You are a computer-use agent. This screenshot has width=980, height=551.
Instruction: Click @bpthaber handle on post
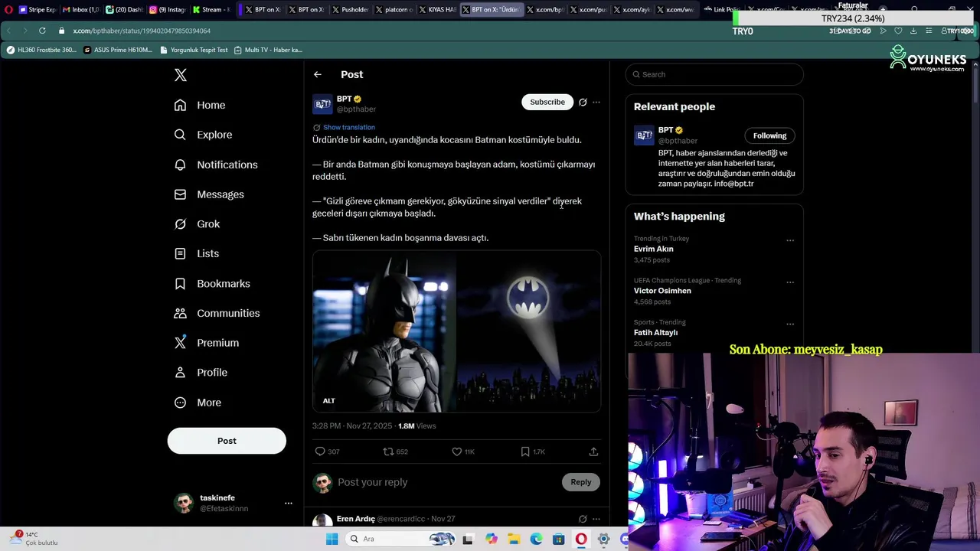pyautogui.click(x=356, y=109)
